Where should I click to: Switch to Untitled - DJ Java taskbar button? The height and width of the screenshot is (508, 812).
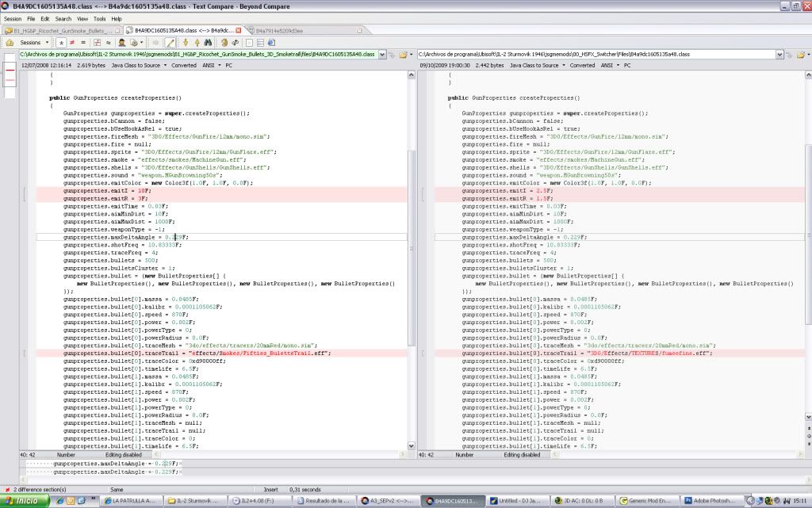(519, 501)
